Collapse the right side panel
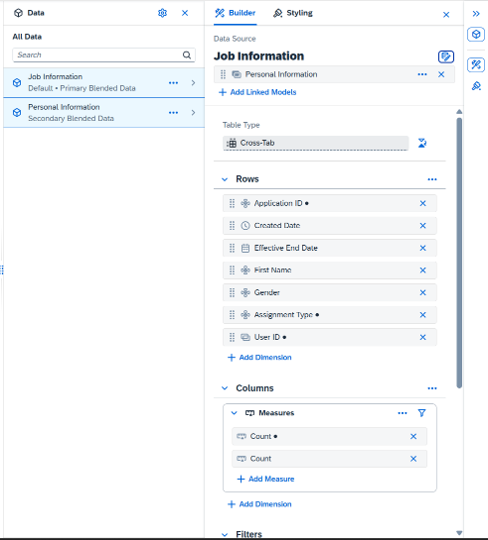488x540 pixels. [476, 14]
